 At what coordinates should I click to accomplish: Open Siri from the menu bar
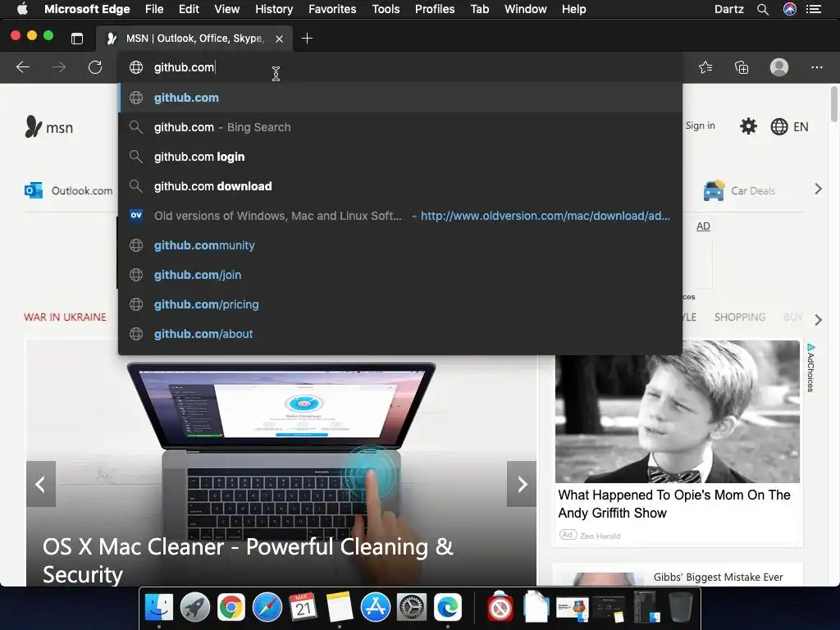click(x=790, y=9)
